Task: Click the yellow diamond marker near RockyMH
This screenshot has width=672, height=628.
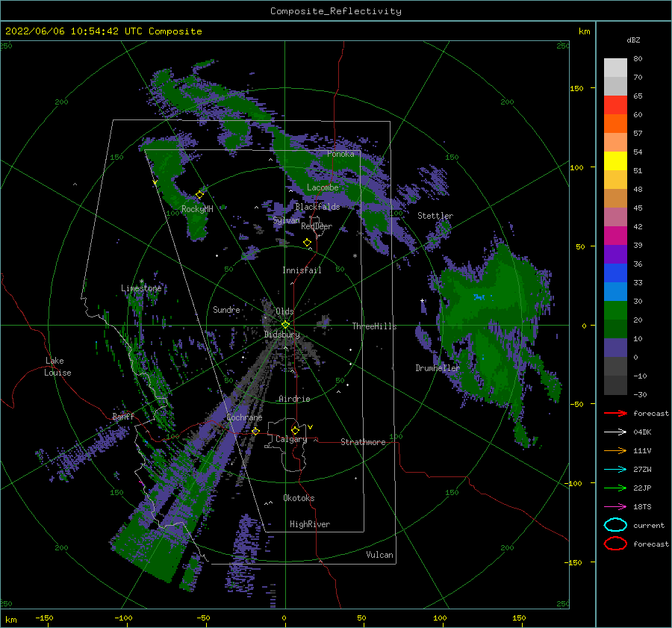Action: (199, 195)
